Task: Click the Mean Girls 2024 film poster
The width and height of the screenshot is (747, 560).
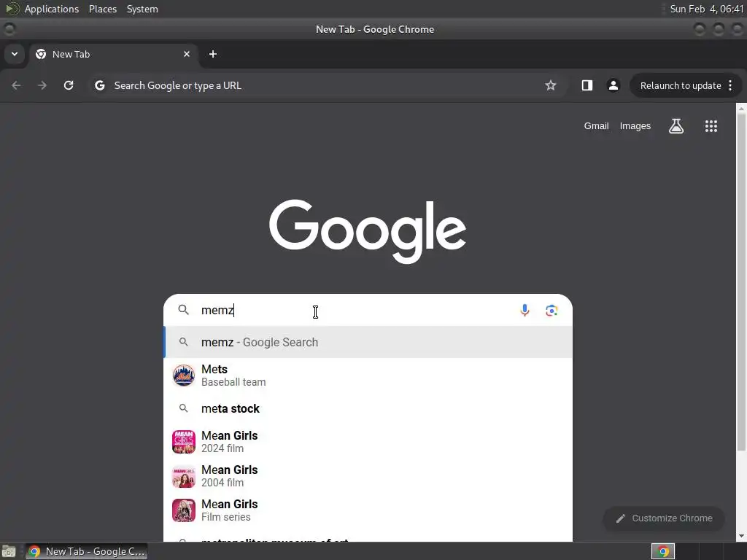Action: pyautogui.click(x=183, y=441)
